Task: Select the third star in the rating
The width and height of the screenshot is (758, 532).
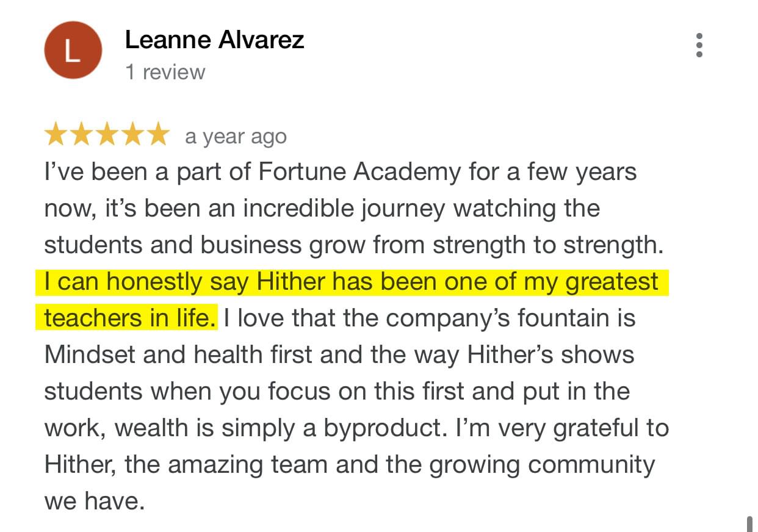Action: [106, 135]
